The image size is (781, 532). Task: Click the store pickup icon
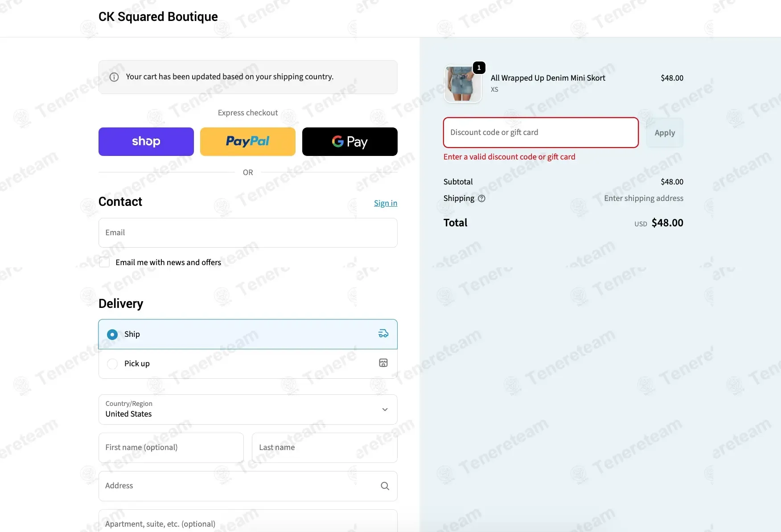tap(383, 363)
